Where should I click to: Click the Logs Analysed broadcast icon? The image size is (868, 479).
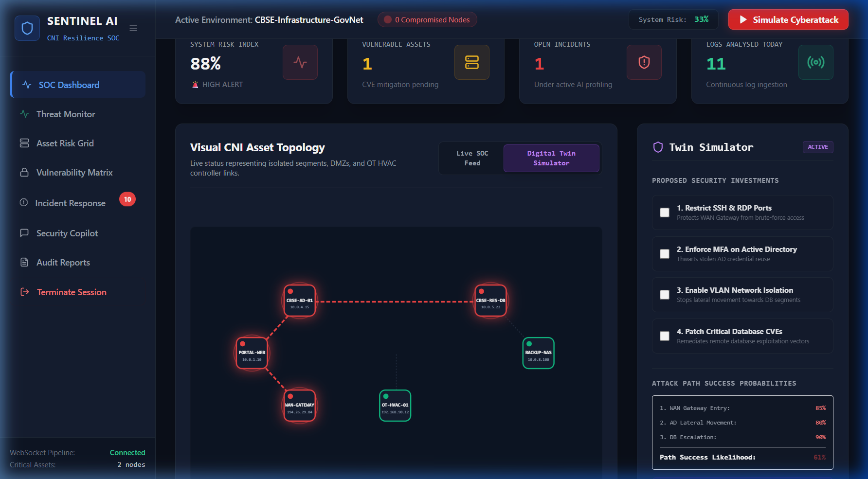[x=816, y=62]
